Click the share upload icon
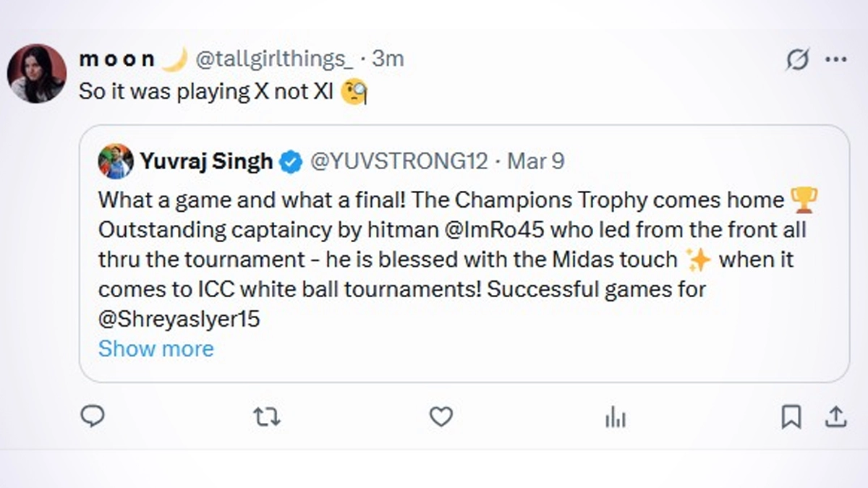This screenshot has height=488, width=868. 835,416
